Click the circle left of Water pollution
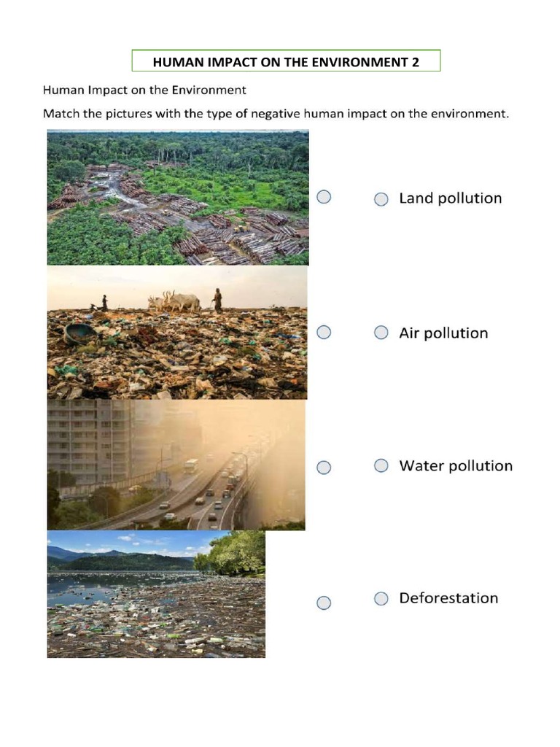 click(x=381, y=465)
